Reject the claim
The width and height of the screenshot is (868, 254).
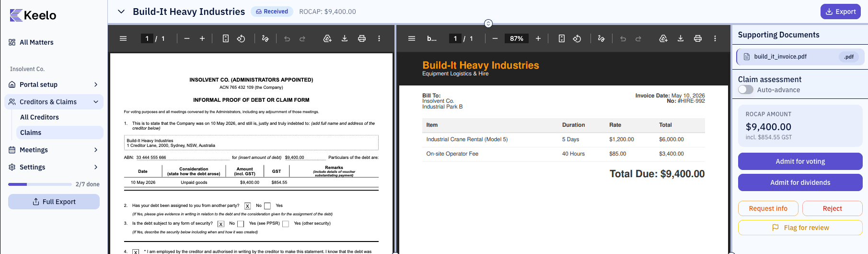(x=832, y=208)
